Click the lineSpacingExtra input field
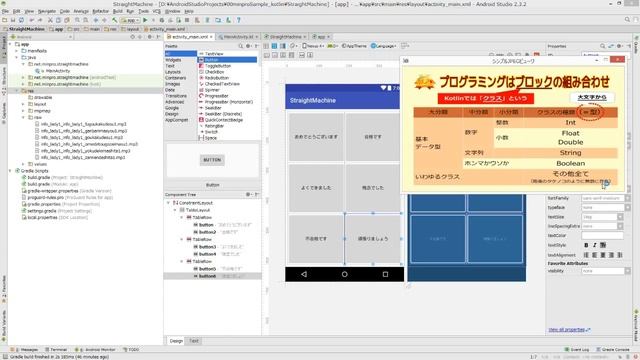The image size is (640, 360). point(599,226)
